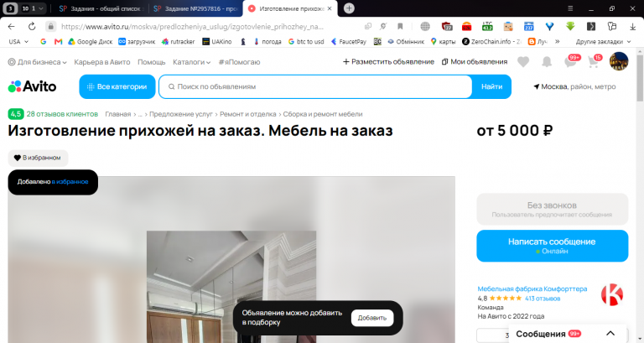Screen dimensions: 644x343
Task: Open the FaucetPay bookmark
Action: pyautogui.click(x=349, y=41)
